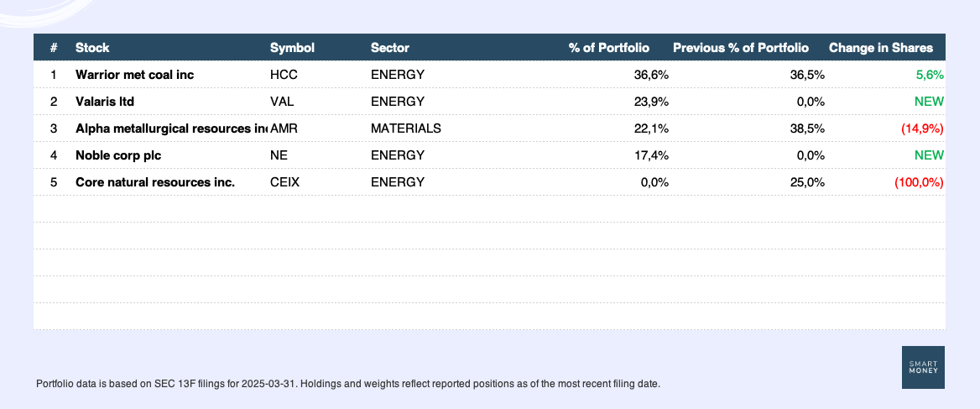This screenshot has width=980, height=409.
Task: Open Warrior met coal inc row
Action: [x=489, y=75]
